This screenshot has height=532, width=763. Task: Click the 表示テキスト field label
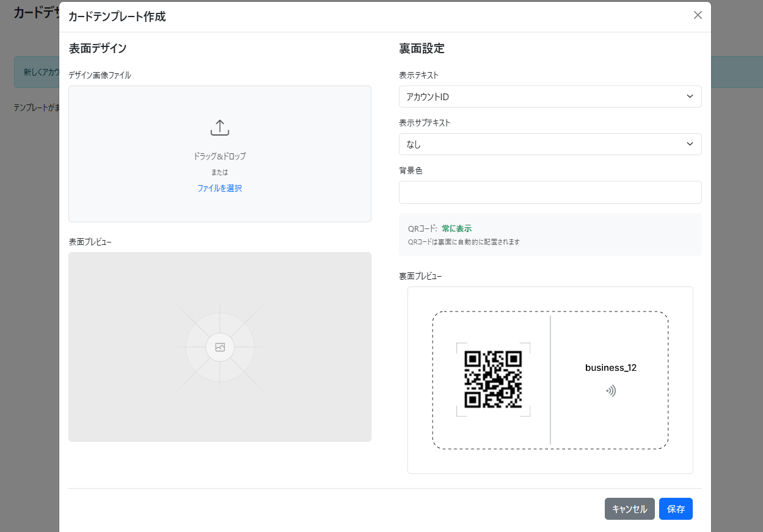[418, 75]
